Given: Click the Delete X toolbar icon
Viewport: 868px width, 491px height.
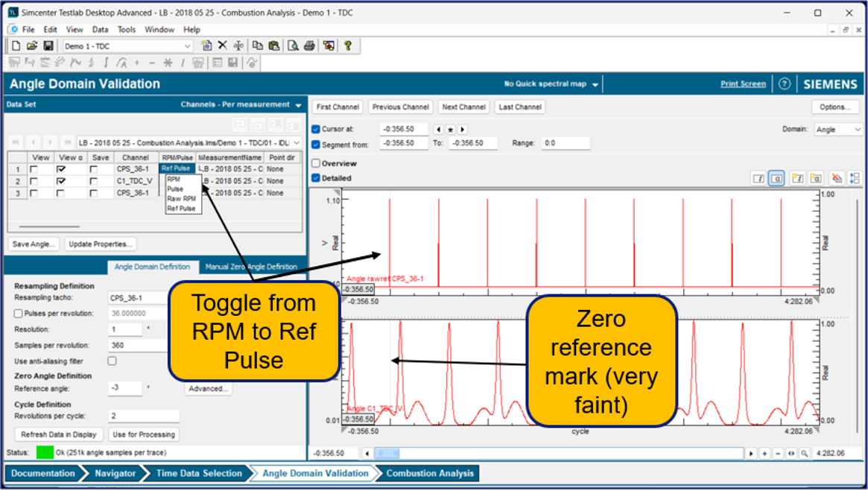Looking at the screenshot, I should tap(223, 45).
